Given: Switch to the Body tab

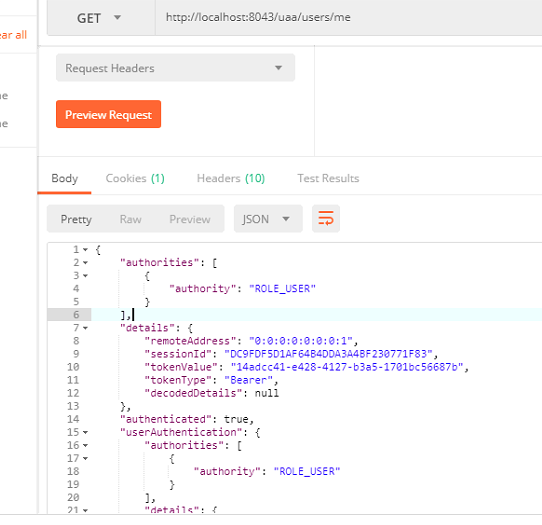Looking at the screenshot, I should [65, 178].
